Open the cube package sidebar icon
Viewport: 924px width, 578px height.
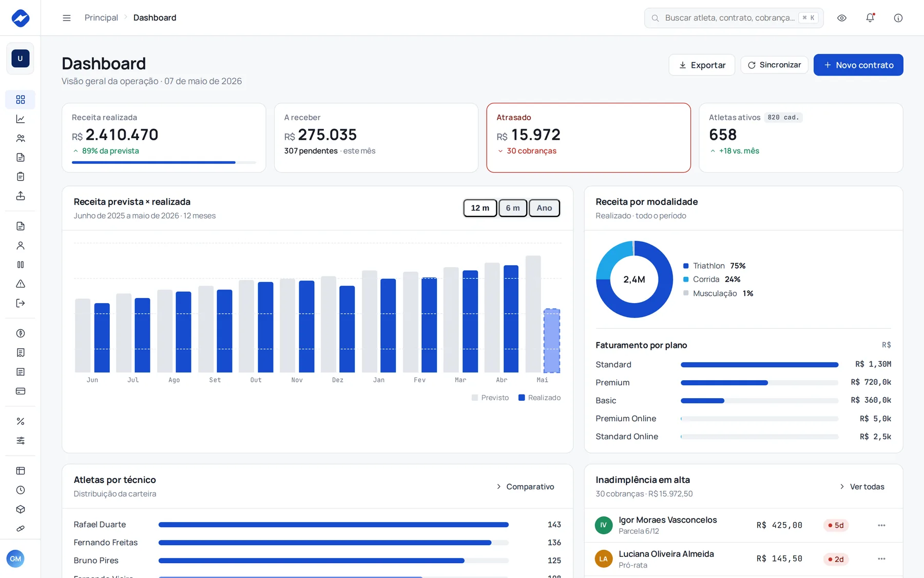pos(21,509)
